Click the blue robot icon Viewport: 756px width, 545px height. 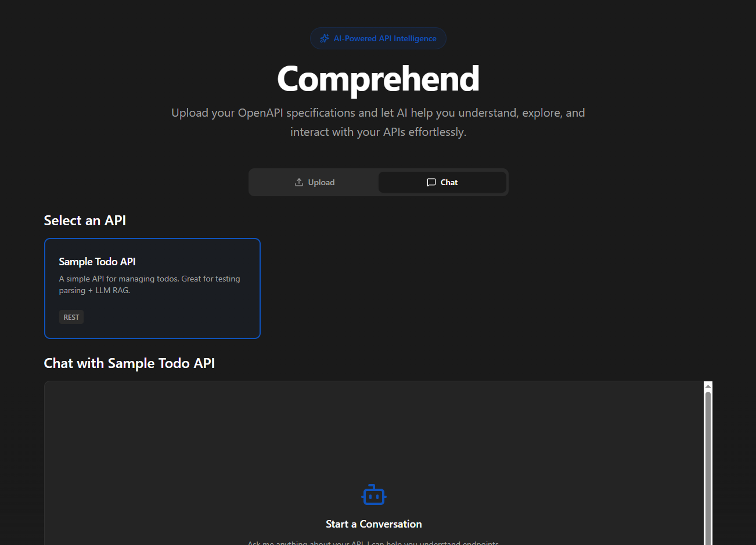point(374,495)
